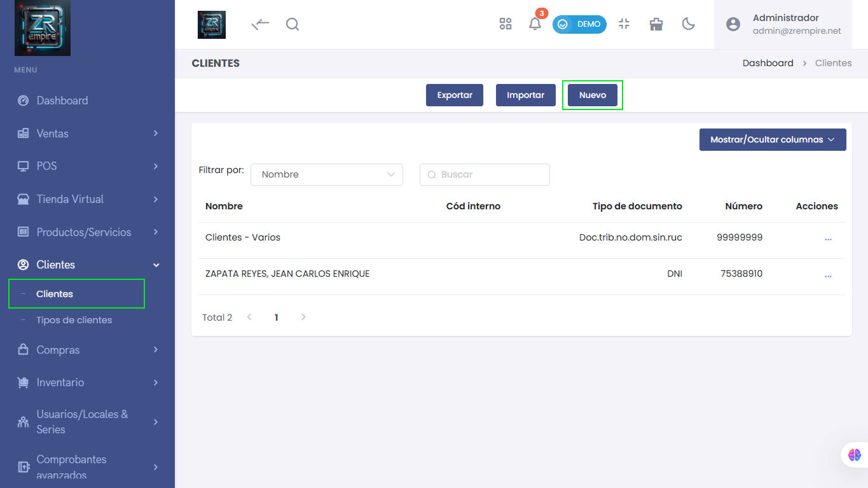Click the Exportar button
Viewport: 868px width, 488px height.
coord(454,95)
